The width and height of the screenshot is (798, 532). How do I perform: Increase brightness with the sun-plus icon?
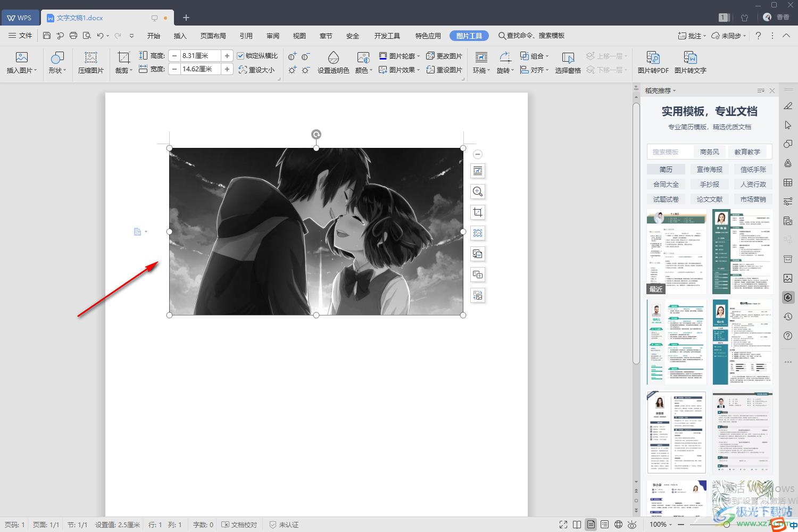[292, 70]
